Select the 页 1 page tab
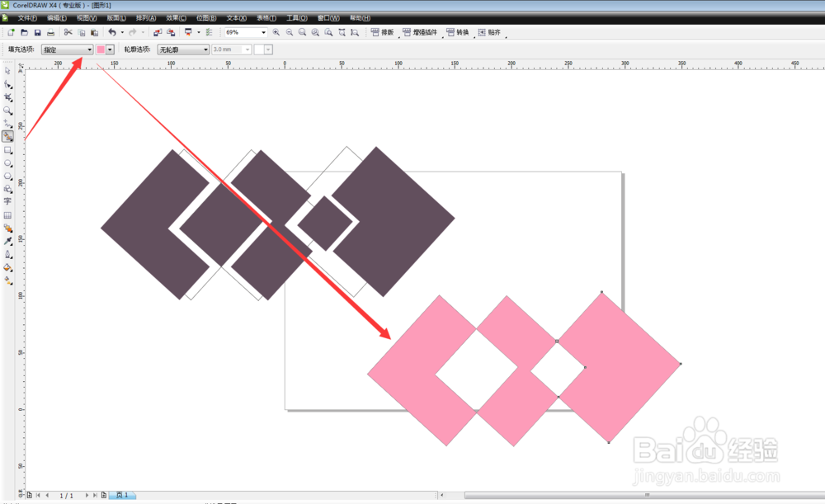 [x=122, y=495]
